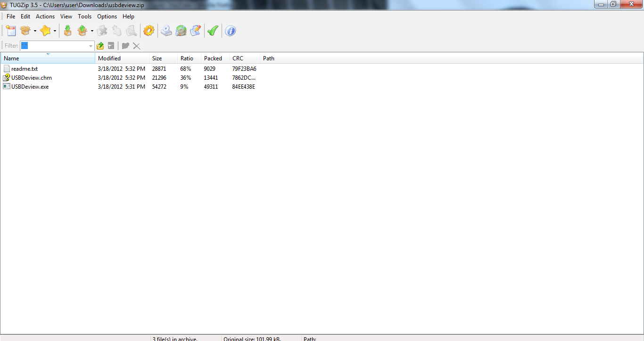Click the Open archive box icon
This screenshot has height=341, width=644.
[x=25, y=31]
